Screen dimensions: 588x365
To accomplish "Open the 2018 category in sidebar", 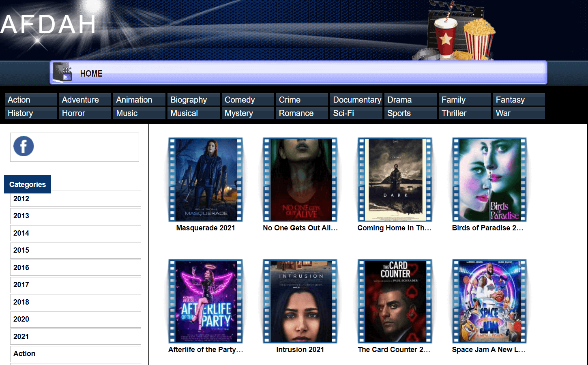I will click(75, 302).
